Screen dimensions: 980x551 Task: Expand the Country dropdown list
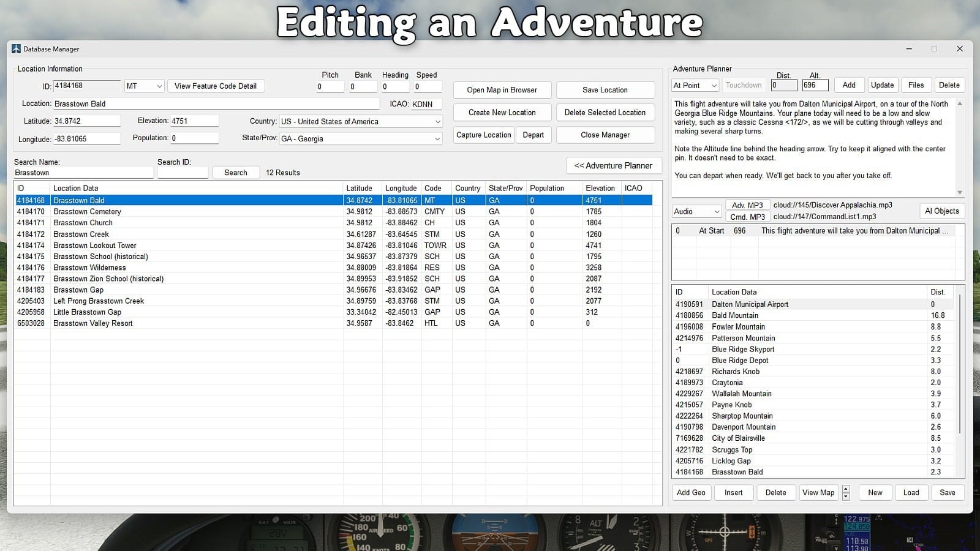pyautogui.click(x=437, y=122)
